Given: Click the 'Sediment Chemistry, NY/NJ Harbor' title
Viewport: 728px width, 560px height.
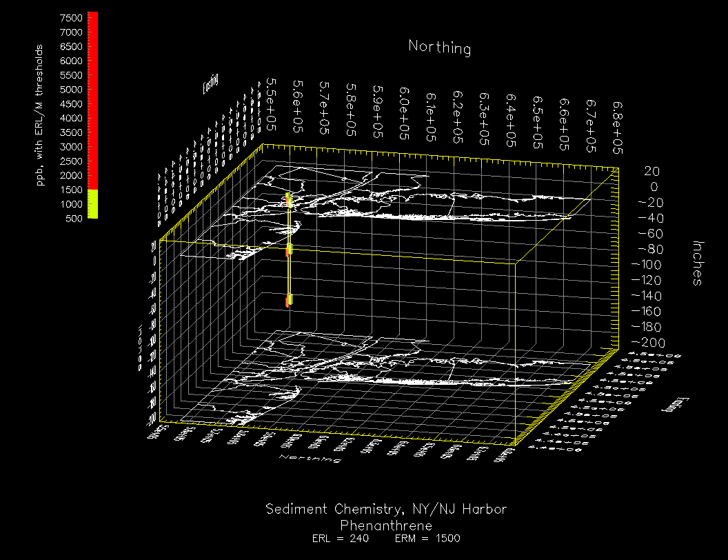Looking at the screenshot, I should click(x=386, y=510).
